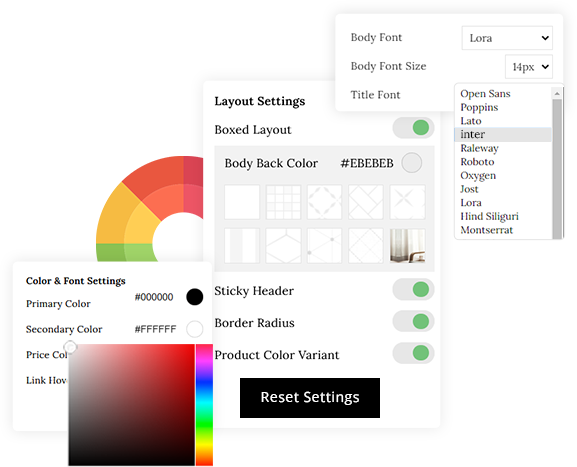Image resolution: width=577 pixels, height=467 pixels.
Task: Select Montserrat in the font list
Action: tap(486, 230)
